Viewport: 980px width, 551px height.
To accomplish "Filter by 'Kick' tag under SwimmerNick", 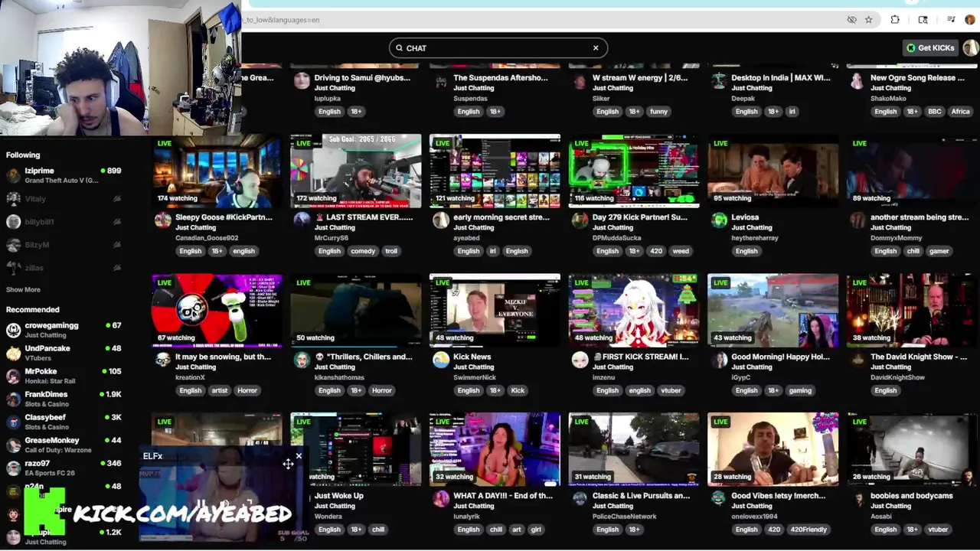I will point(518,390).
